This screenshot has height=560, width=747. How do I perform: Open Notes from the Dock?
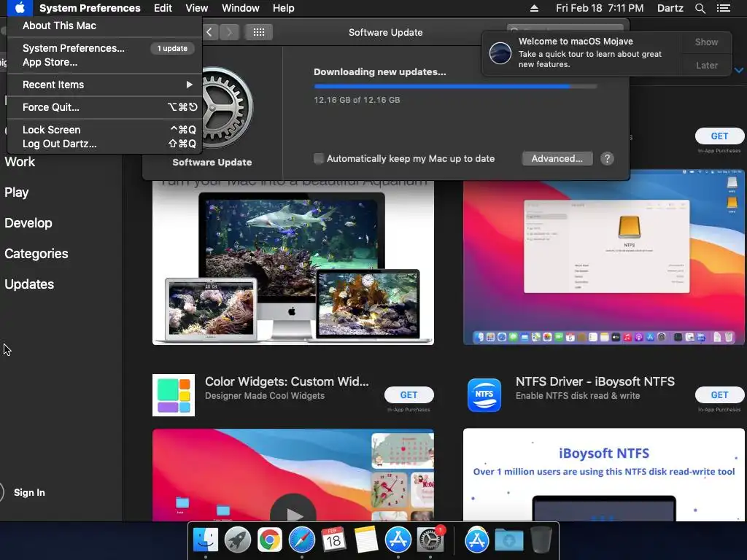click(366, 540)
